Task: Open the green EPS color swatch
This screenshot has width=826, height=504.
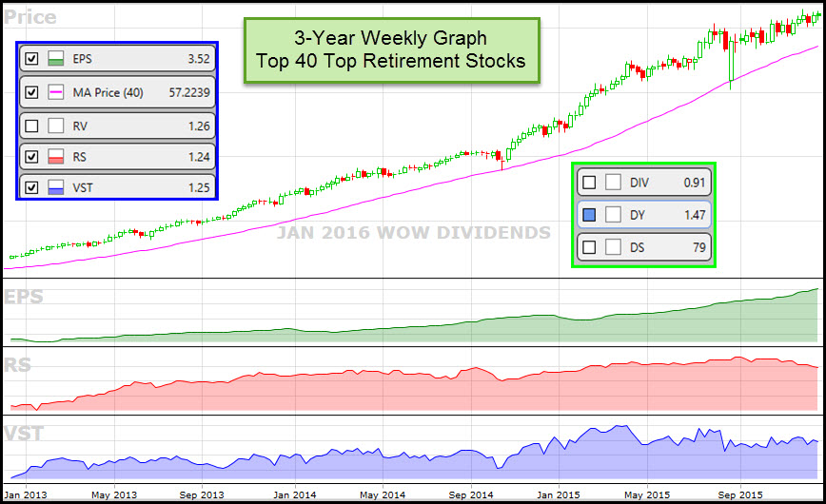Action: coord(56,58)
